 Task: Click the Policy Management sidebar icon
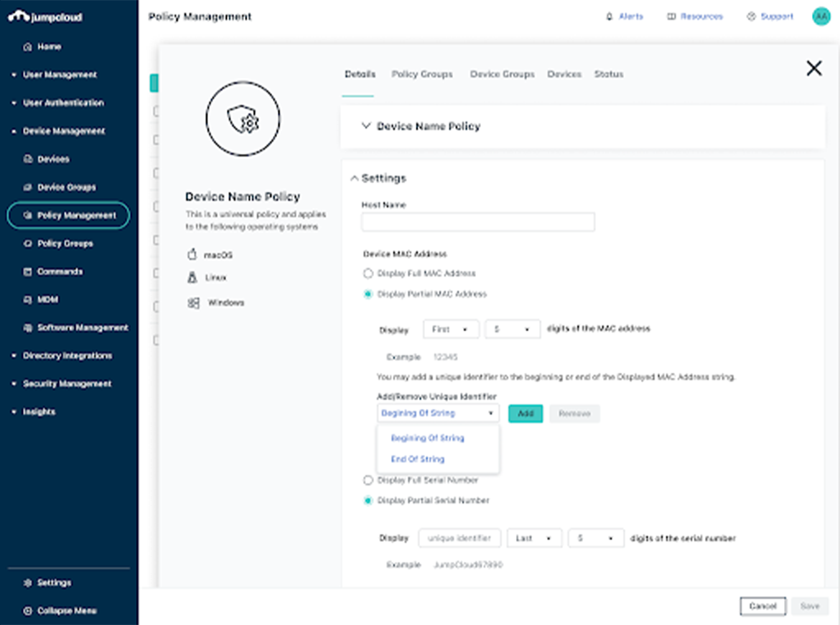click(28, 215)
